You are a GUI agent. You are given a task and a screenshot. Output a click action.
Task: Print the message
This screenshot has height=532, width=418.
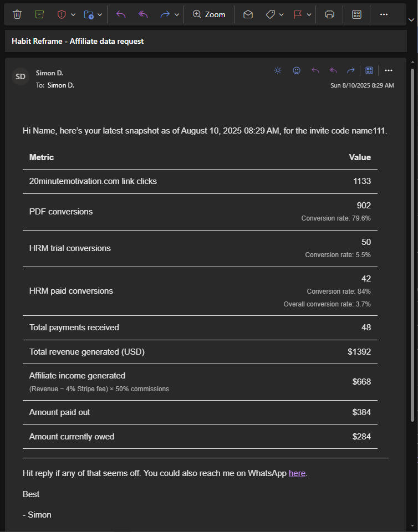click(329, 14)
